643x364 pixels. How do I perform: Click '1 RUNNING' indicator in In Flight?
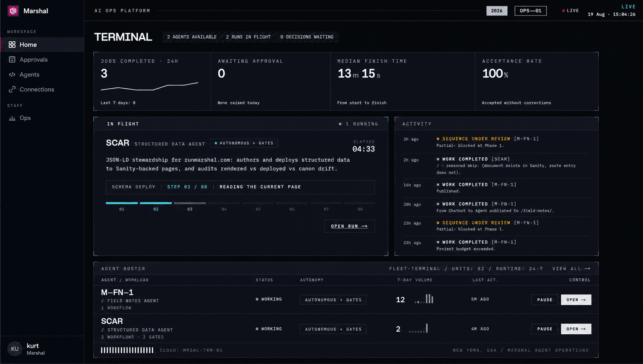(358, 124)
